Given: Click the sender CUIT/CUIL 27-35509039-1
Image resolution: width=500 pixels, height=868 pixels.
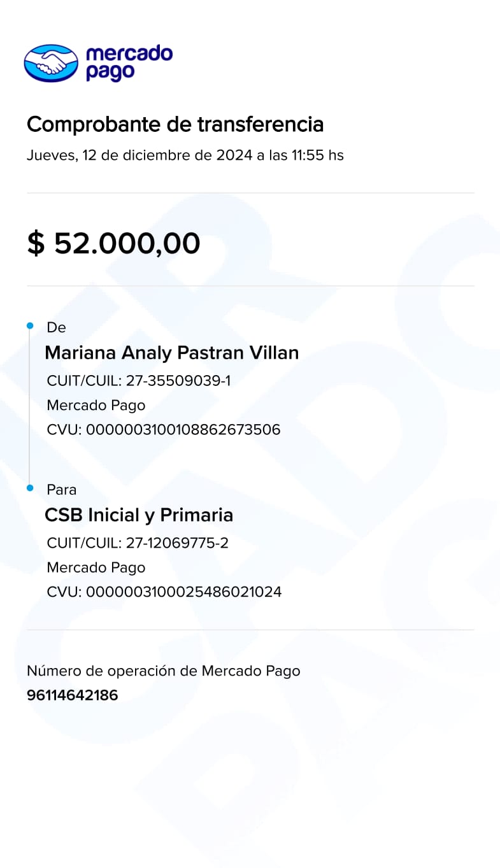Looking at the screenshot, I should coord(138,381).
